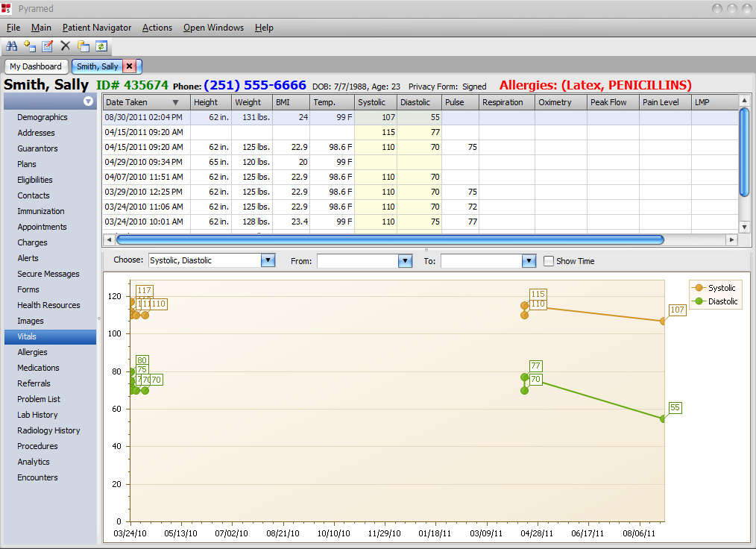View patient Alerts

click(28, 258)
